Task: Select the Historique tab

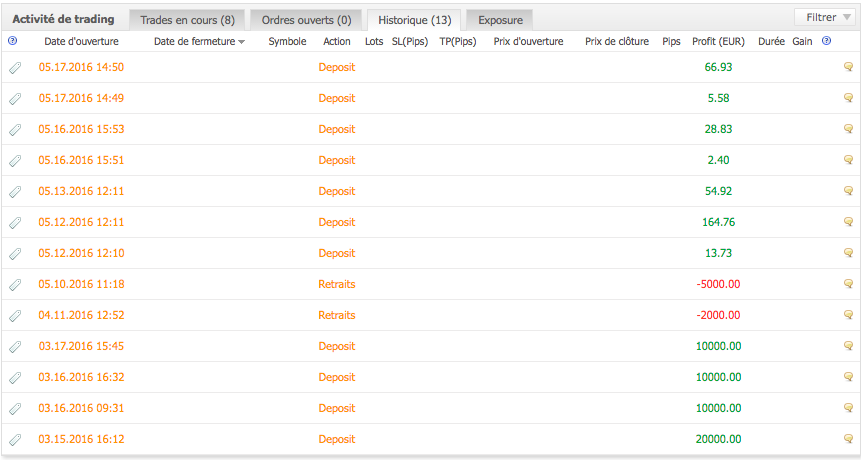Action: [414, 19]
